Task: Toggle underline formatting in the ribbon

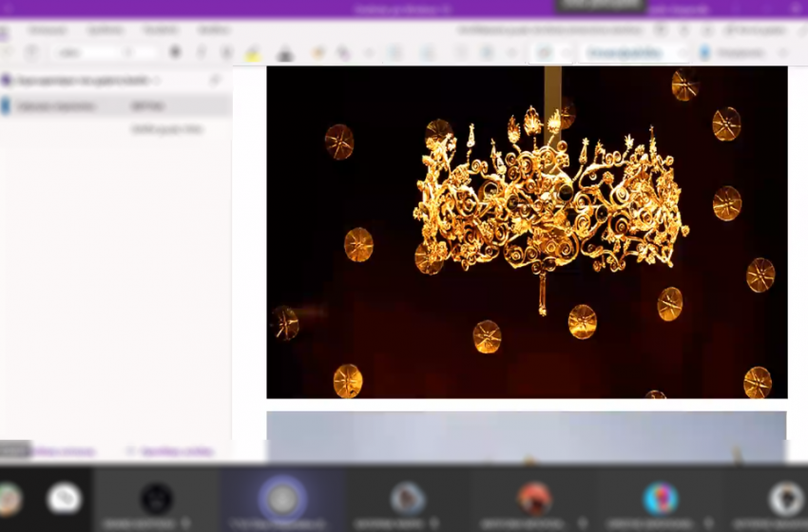Action: [x=226, y=52]
